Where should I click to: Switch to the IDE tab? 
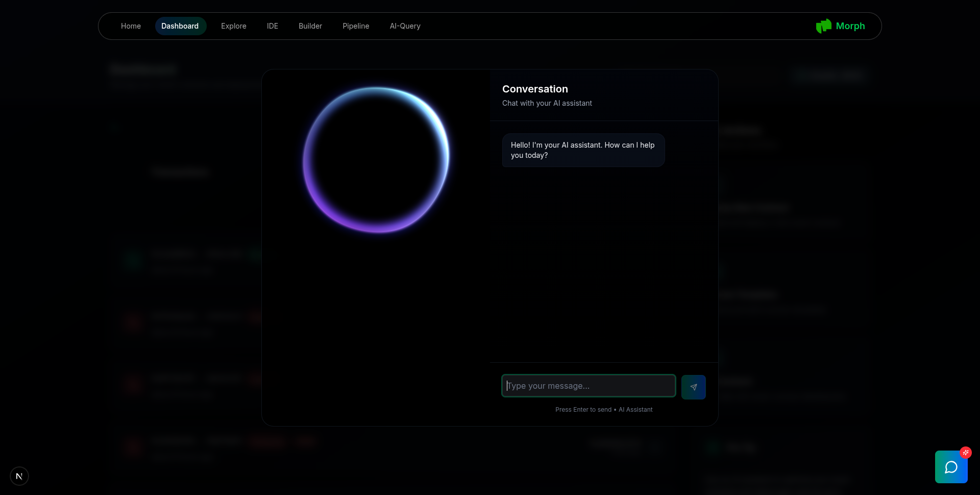[x=273, y=26]
